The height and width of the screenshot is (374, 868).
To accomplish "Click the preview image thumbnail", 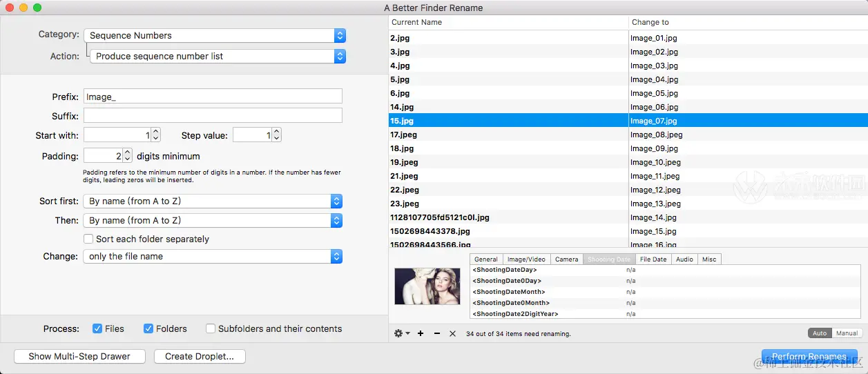I will click(427, 286).
